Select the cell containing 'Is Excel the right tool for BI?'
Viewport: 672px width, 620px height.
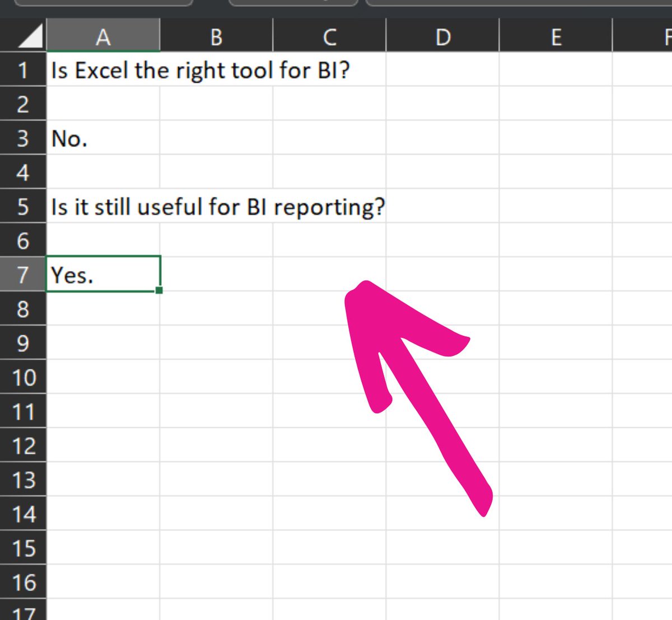coord(104,70)
